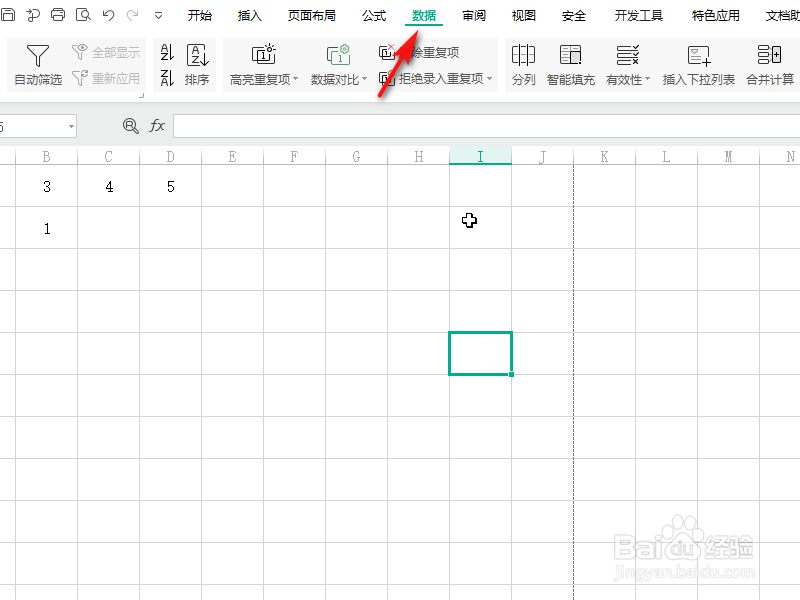This screenshot has width=800, height=600.
Task: Select column I by clicking its header
Action: coord(480,157)
